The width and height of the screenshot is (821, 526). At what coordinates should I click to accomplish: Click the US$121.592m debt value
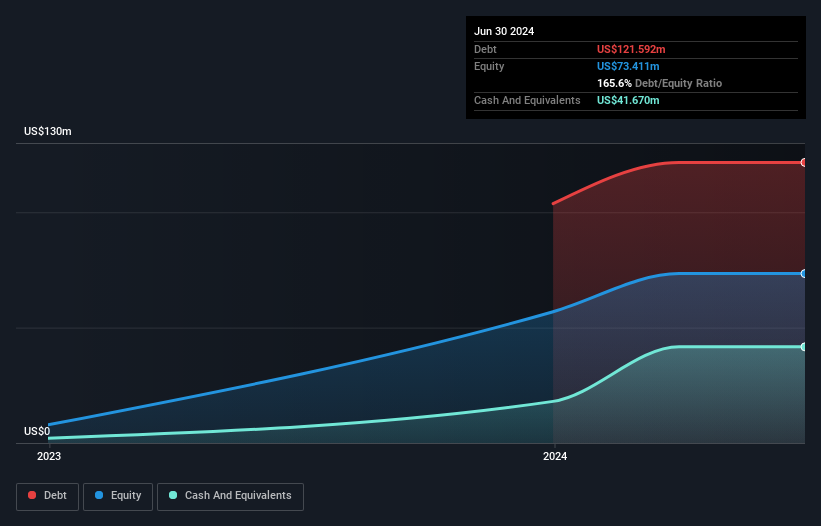(631, 49)
